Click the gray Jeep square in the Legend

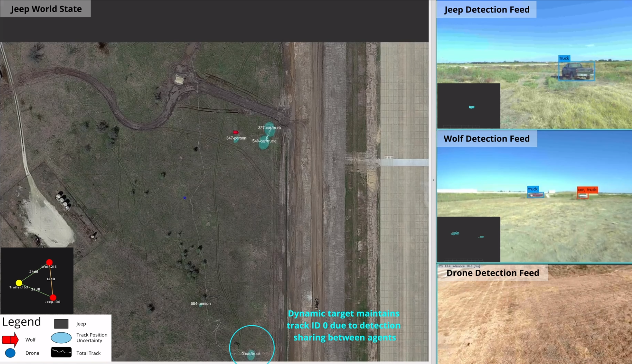[61, 324]
